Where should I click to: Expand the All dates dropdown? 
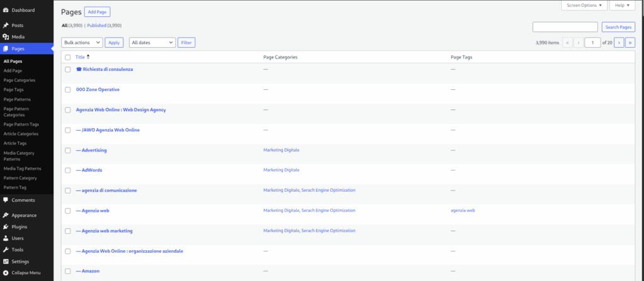pos(152,42)
